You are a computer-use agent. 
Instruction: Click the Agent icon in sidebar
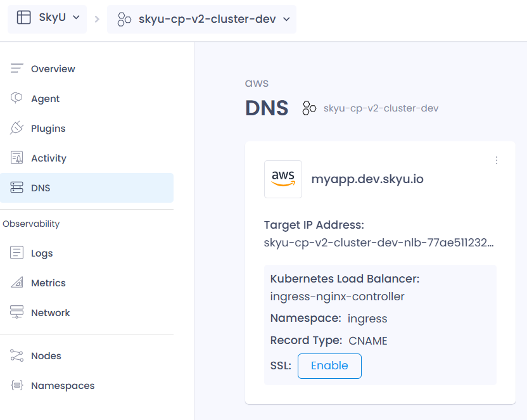[16, 98]
